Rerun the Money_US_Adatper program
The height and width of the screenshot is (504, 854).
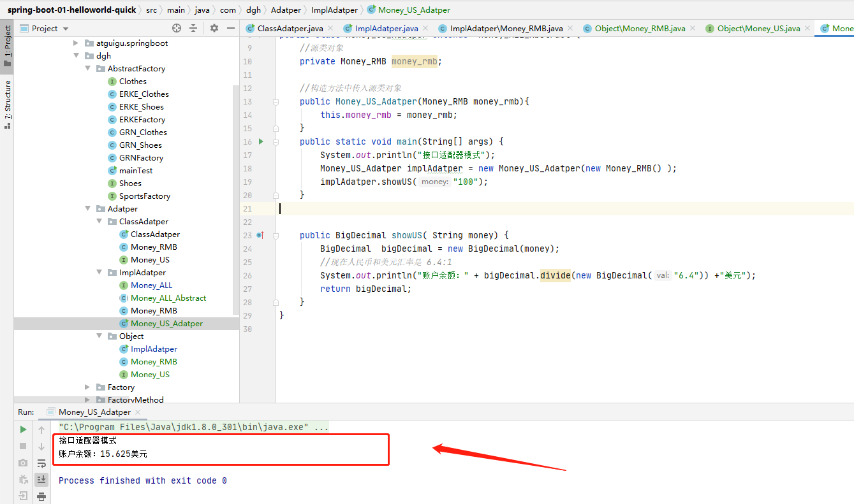(x=23, y=429)
